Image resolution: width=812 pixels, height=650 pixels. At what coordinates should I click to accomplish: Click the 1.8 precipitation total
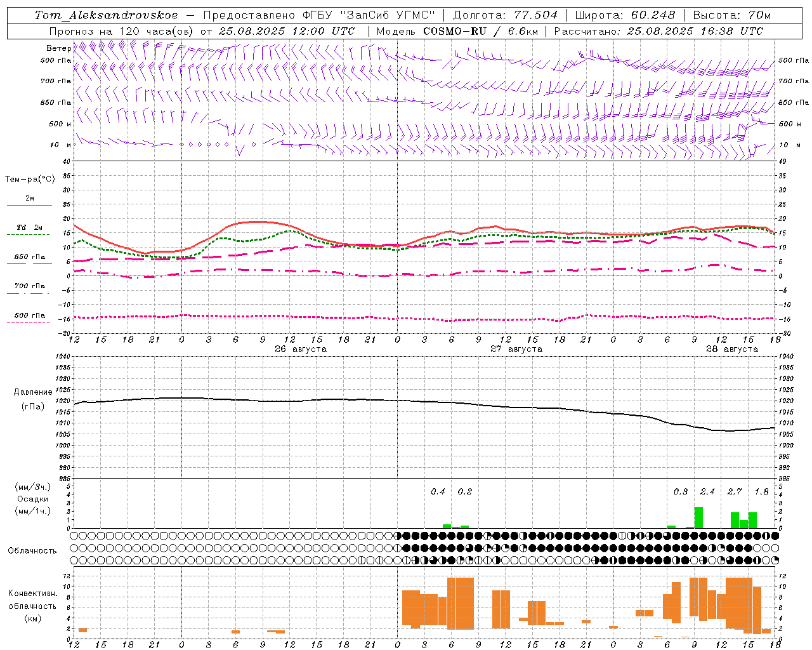pyautogui.click(x=761, y=491)
